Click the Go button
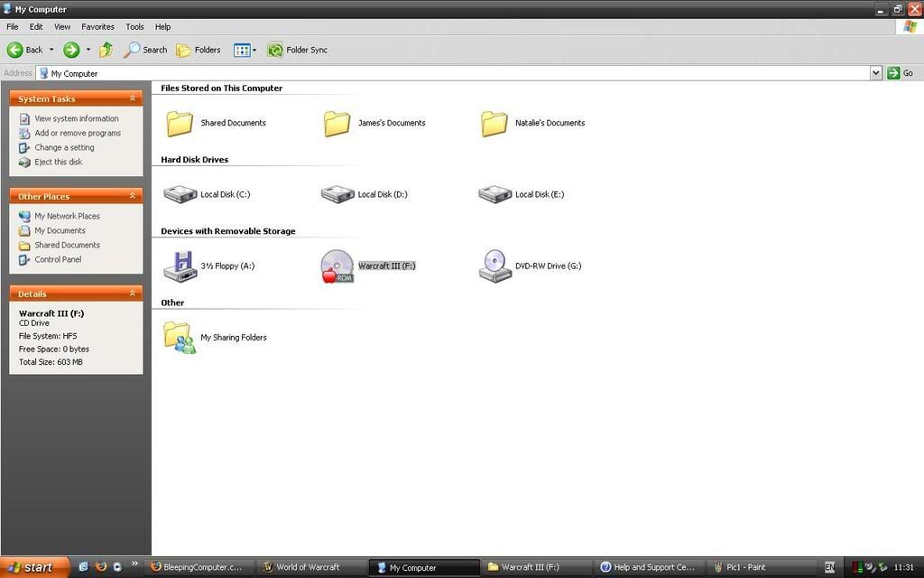The image size is (924, 578). click(901, 73)
